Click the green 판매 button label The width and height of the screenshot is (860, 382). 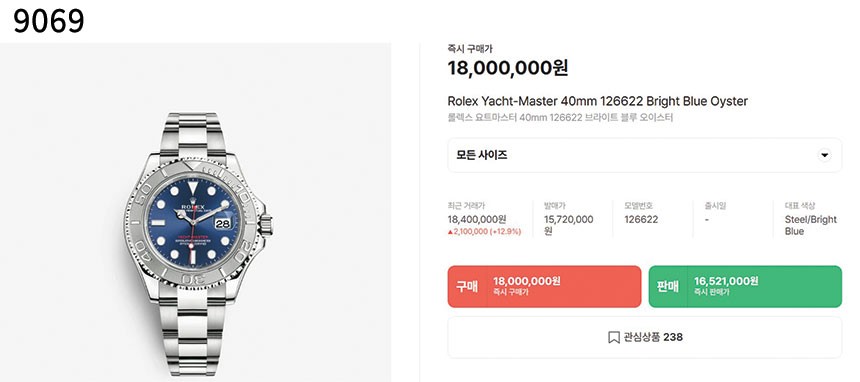tap(667, 286)
